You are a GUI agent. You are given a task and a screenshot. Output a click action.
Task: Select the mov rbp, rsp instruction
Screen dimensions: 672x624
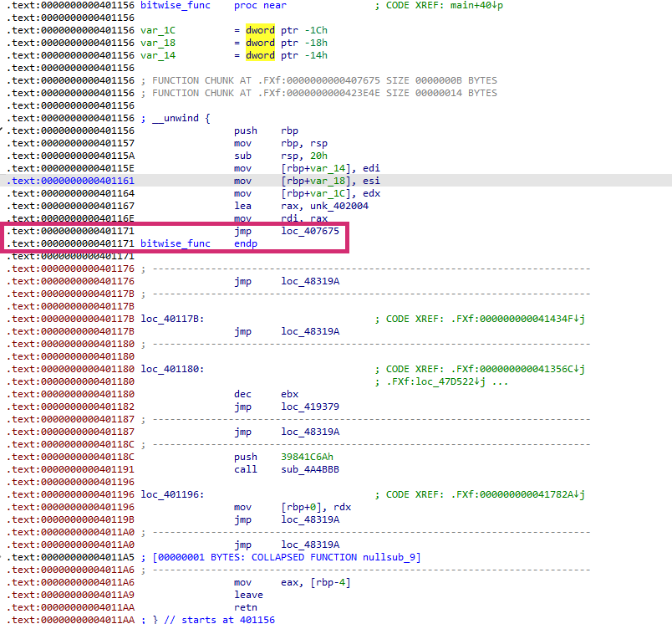coord(281,143)
